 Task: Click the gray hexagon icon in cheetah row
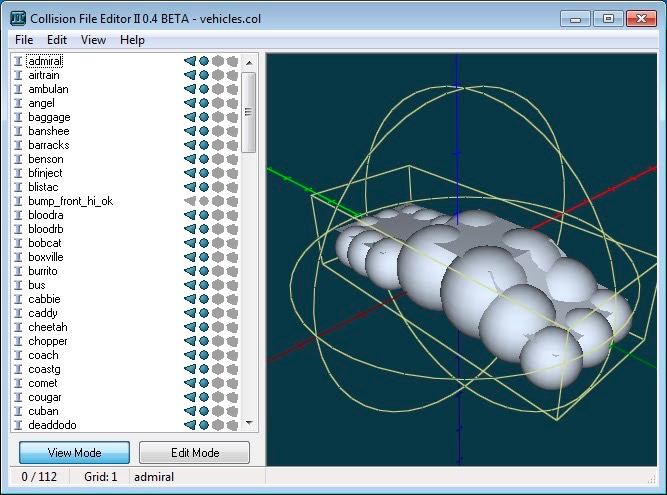pyautogui.click(x=218, y=327)
